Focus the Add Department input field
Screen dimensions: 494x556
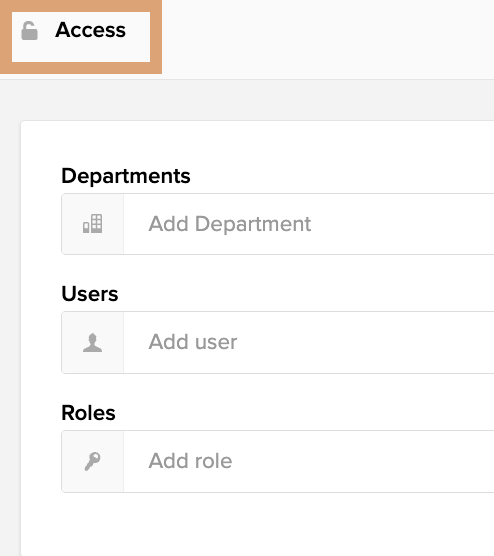click(x=309, y=224)
